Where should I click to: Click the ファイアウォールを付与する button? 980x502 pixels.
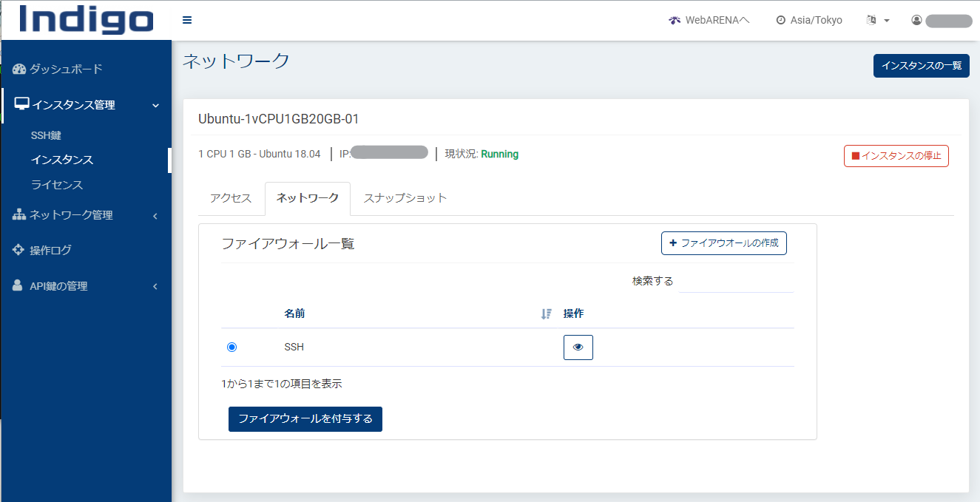tap(305, 419)
